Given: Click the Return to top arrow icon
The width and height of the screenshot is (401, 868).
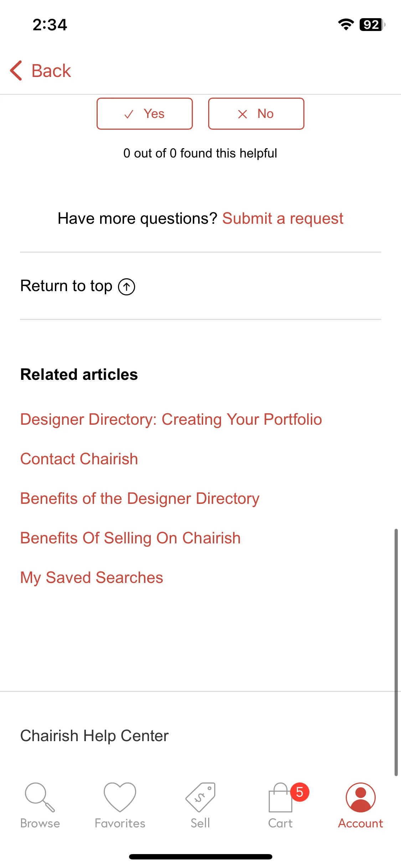Looking at the screenshot, I should click(127, 286).
